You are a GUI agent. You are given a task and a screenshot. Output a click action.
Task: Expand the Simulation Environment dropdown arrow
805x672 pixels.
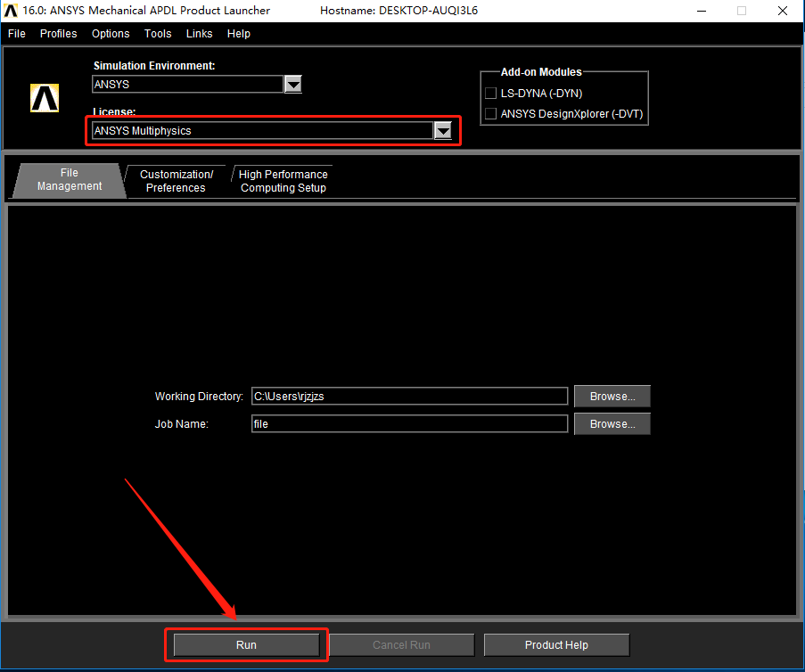(293, 84)
